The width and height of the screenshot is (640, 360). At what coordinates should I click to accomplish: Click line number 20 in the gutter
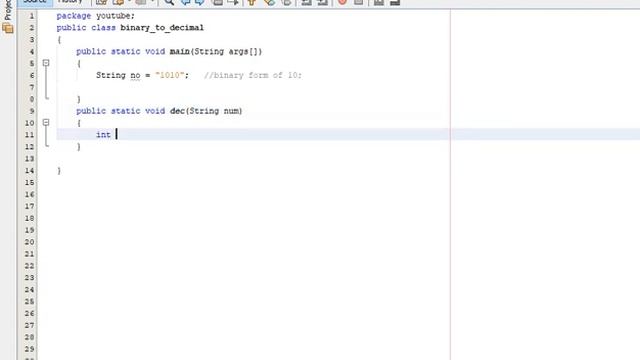(x=29, y=242)
